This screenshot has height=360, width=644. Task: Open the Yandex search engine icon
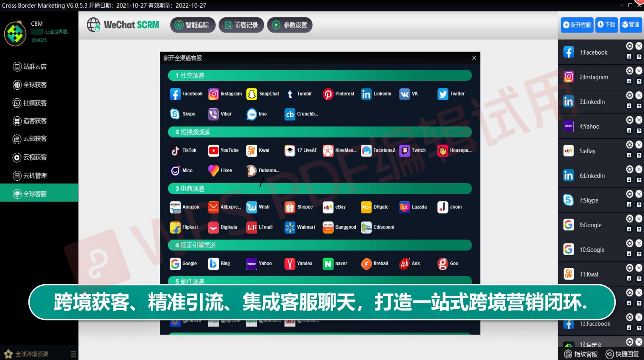pyautogui.click(x=290, y=264)
